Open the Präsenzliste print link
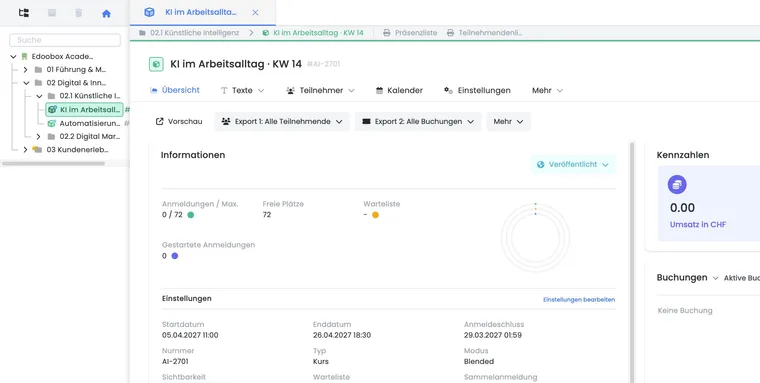The image size is (760, 383). coord(410,33)
